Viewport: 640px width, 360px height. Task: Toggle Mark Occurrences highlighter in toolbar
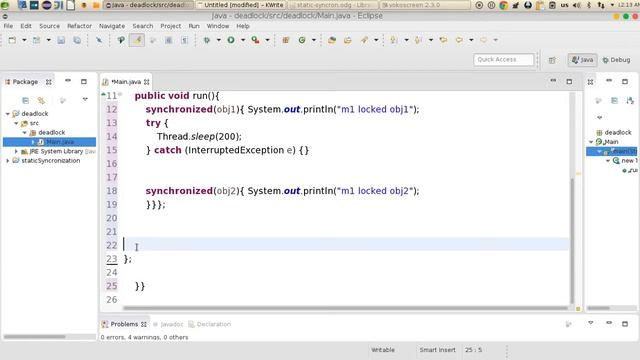click(137, 40)
